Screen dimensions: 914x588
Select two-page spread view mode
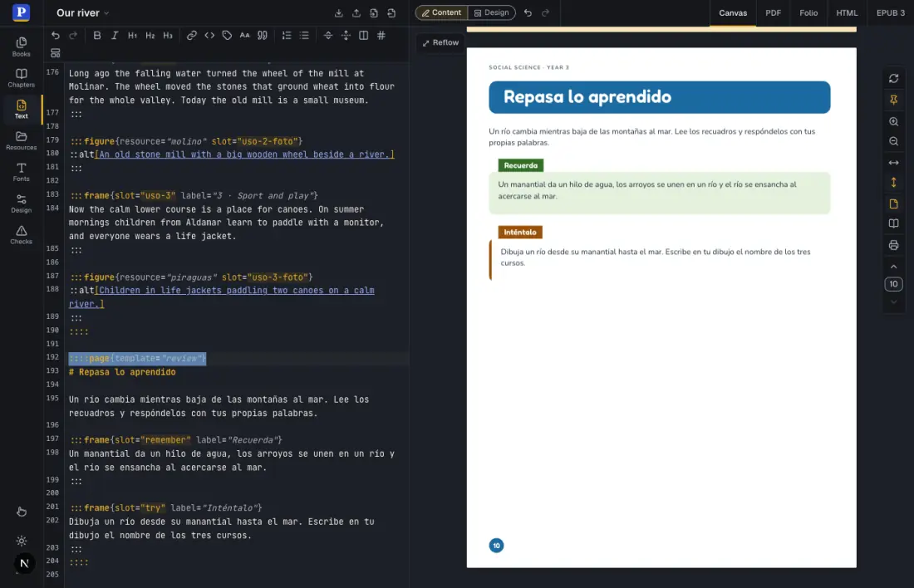[893, 223]
